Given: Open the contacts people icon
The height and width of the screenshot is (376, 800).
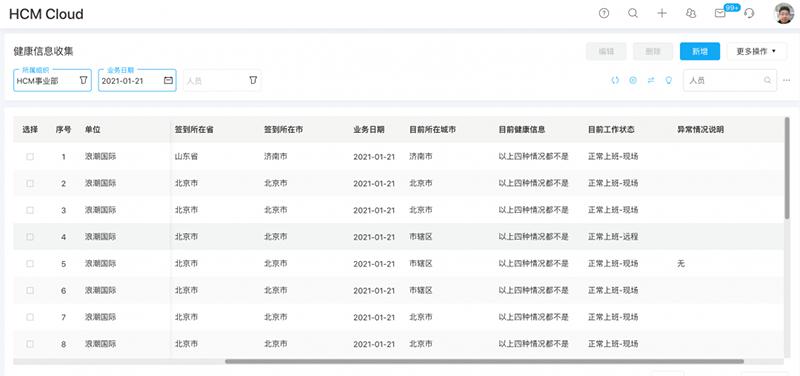Looking at the screenshot, I should [x=691, y=14].
